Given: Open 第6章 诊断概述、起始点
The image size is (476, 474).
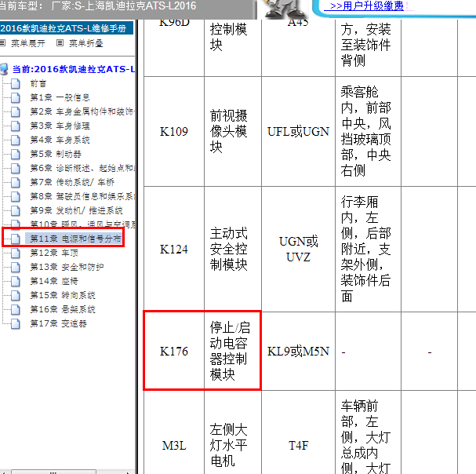Looking at the screenshot, I should pos(82,168).
